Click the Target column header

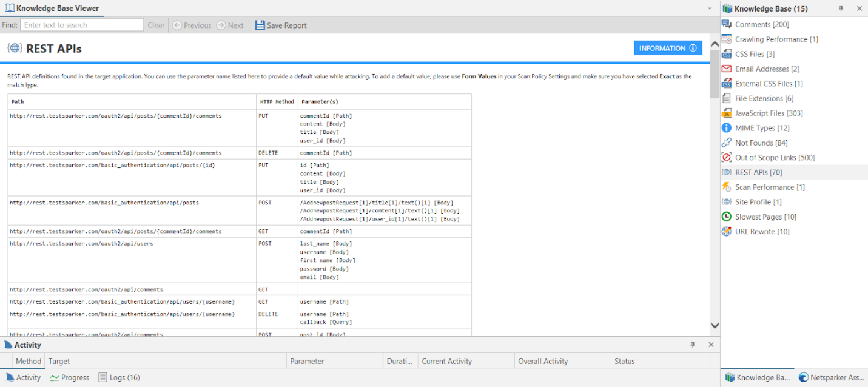pos(166,361)
